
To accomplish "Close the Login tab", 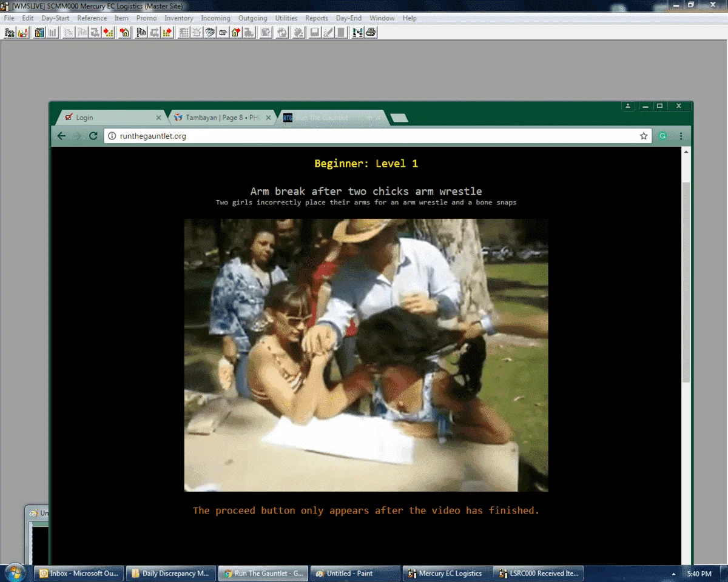I will [x=159, y=118].
